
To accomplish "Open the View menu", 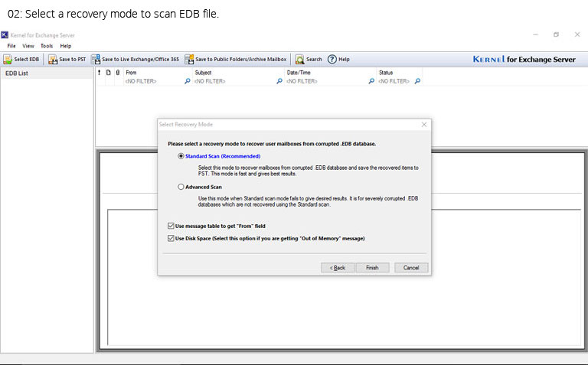I will pos(28,46).
